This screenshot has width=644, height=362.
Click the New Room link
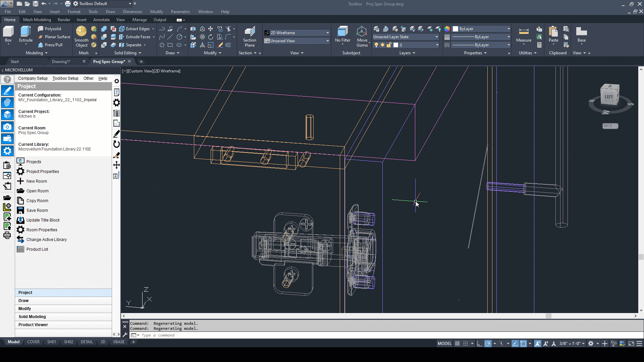pyautogui.click(x=37, y=181)
